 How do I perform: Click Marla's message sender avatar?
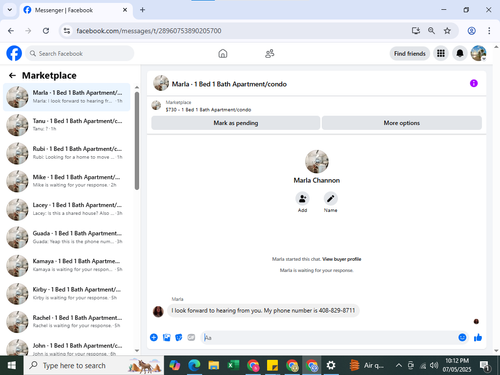click(158, 312)
